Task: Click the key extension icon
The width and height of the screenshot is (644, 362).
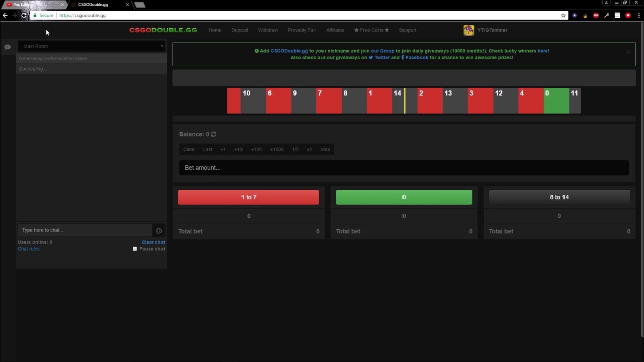Action: click(606, 16)
